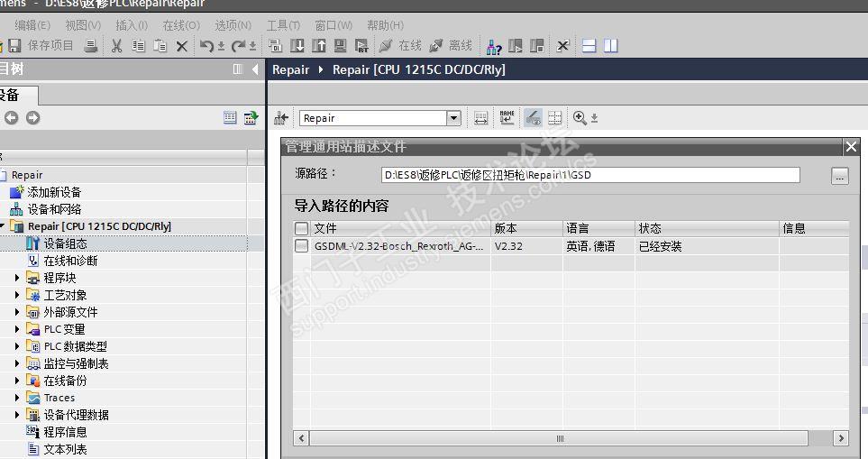Image resolution: width=868 pixels, height=459 pixels.
Task: Toggle the show address labels icon
Action: 533,117
